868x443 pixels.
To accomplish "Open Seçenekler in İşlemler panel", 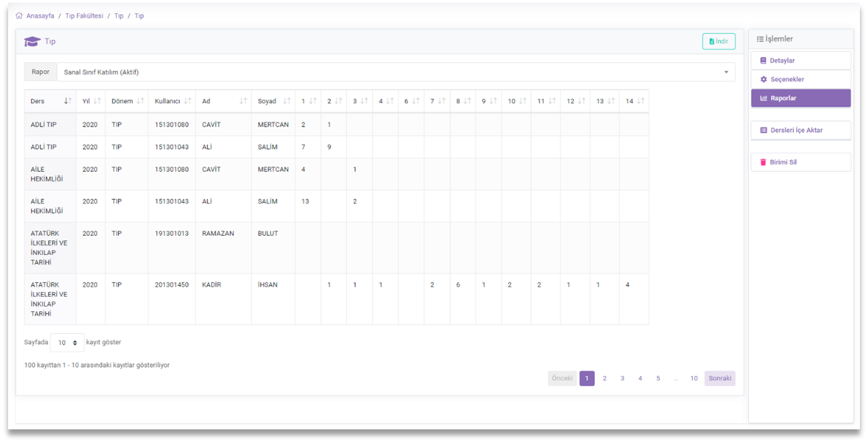I will (800, 79).
